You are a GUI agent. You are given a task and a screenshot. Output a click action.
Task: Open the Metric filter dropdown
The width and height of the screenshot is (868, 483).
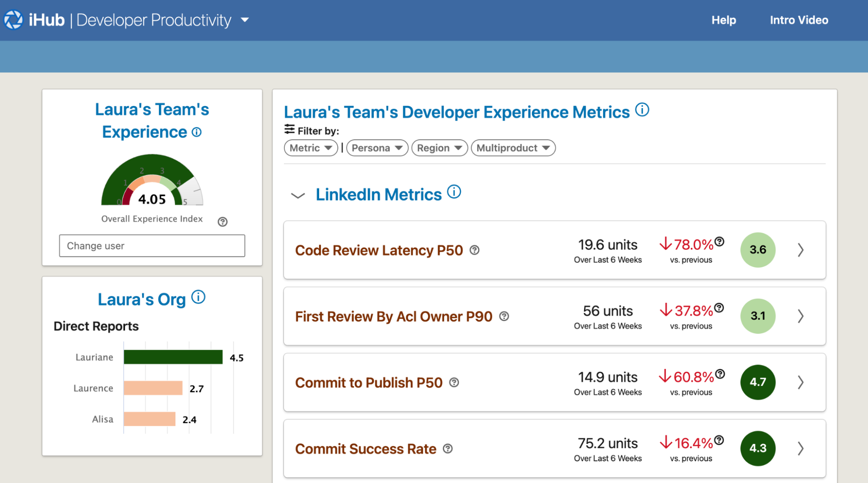(311, 148)
